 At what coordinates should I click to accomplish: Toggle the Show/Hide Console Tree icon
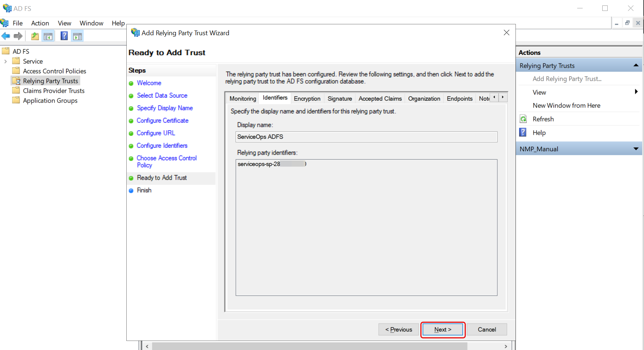pyautogui.click(x=48, y=36)
